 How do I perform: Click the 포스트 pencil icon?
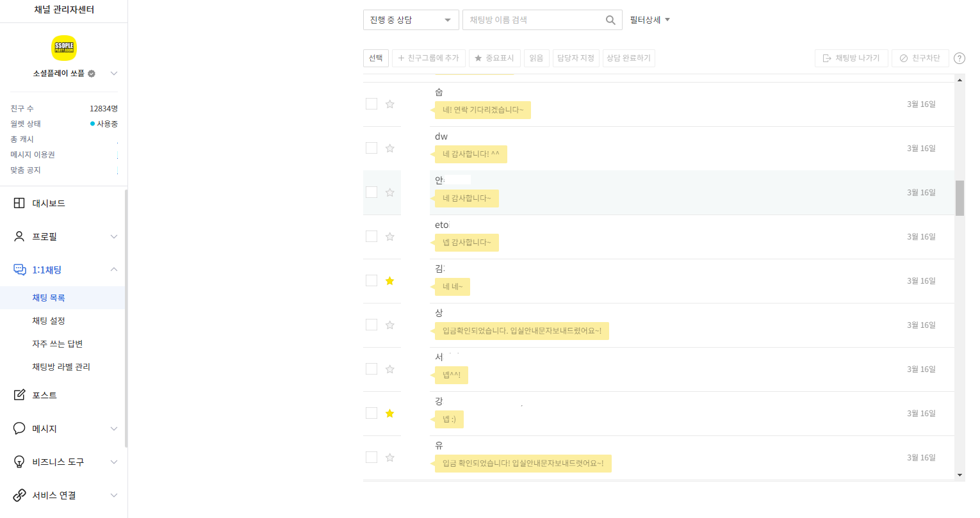click(x=19, y=395)
